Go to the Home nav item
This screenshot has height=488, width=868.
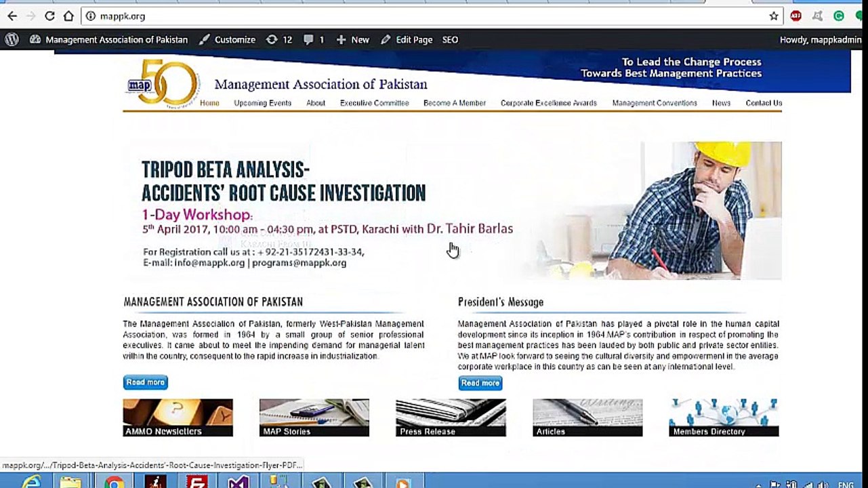point(209,103)
